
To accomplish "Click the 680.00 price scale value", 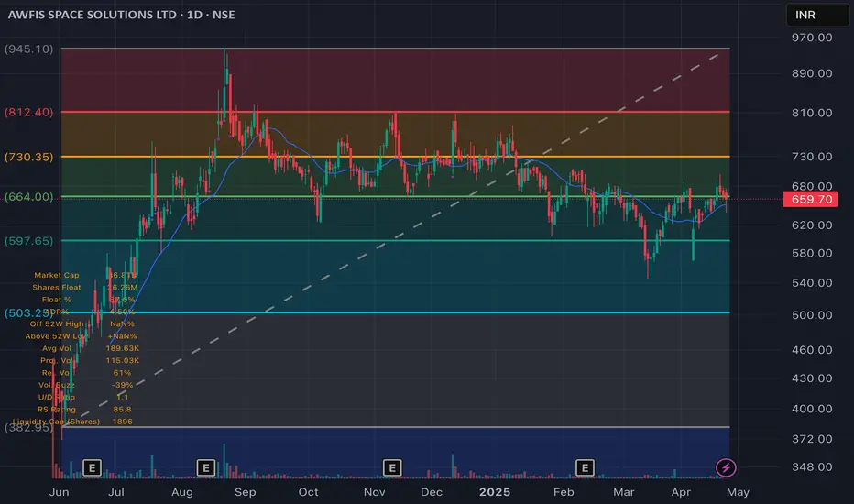I will point(812,186).
